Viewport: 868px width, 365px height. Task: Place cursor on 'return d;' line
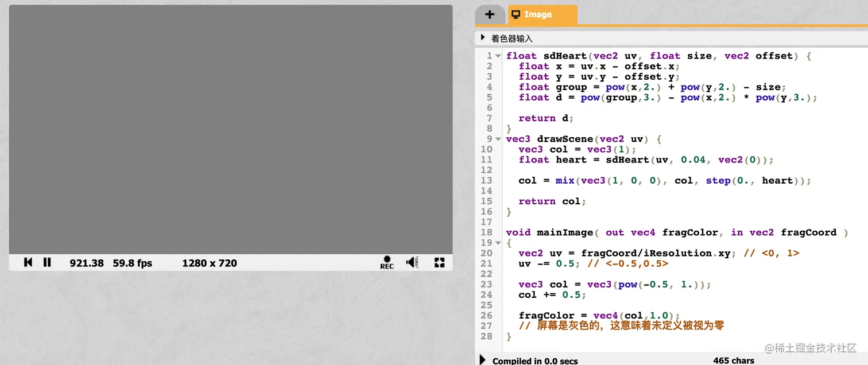(x=545, y=118)
